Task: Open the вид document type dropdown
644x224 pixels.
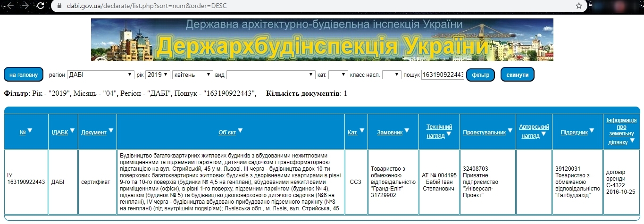Action: coord(271,75)
